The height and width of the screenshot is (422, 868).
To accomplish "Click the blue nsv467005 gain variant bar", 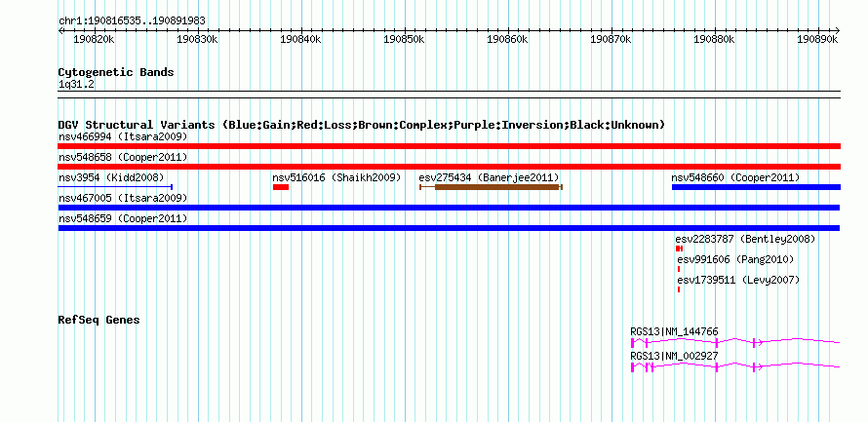I will pyautogui.click(x=449, y=208).
